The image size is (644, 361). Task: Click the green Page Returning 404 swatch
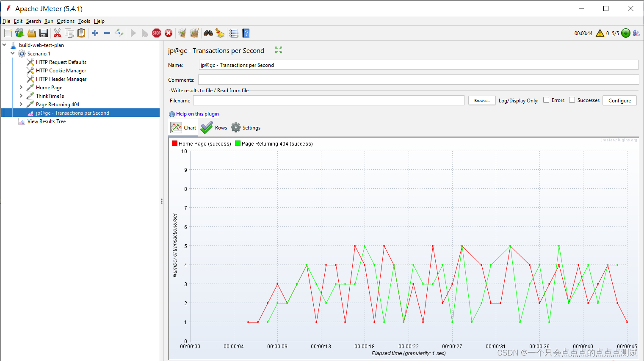(238, 143)
